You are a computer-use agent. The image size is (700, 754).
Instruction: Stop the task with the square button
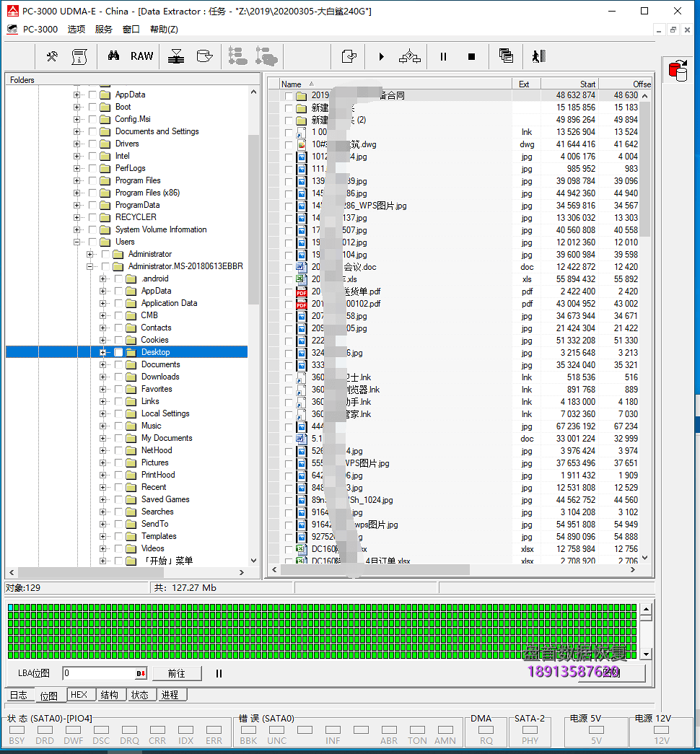471,57
